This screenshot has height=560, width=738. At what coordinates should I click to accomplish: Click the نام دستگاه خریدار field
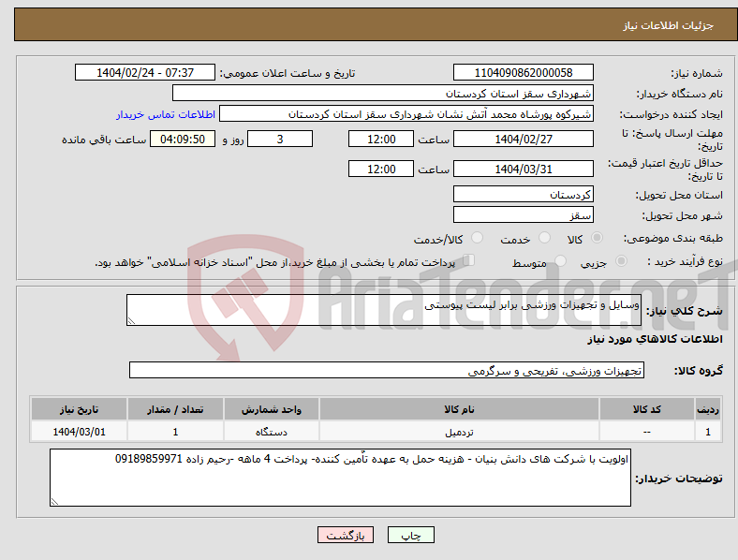[383, 93]
